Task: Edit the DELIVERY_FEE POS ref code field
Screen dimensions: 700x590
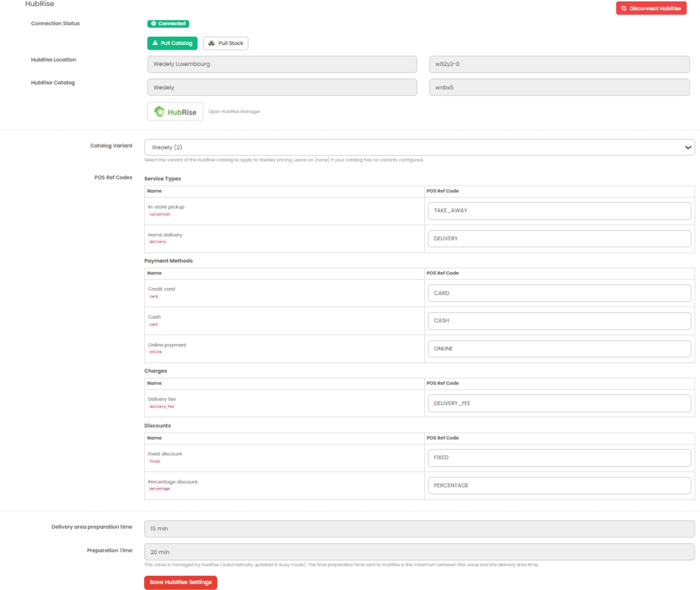Action: (559, 403)
